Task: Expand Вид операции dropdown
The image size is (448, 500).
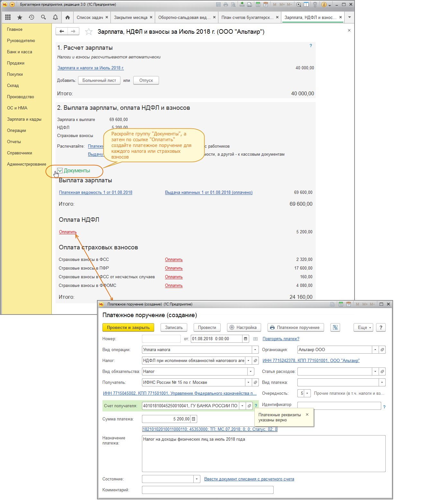Action: point(255,349)
